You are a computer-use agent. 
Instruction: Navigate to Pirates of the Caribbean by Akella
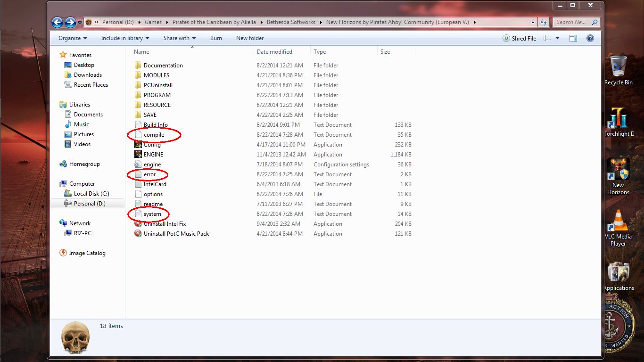(214, 22)
